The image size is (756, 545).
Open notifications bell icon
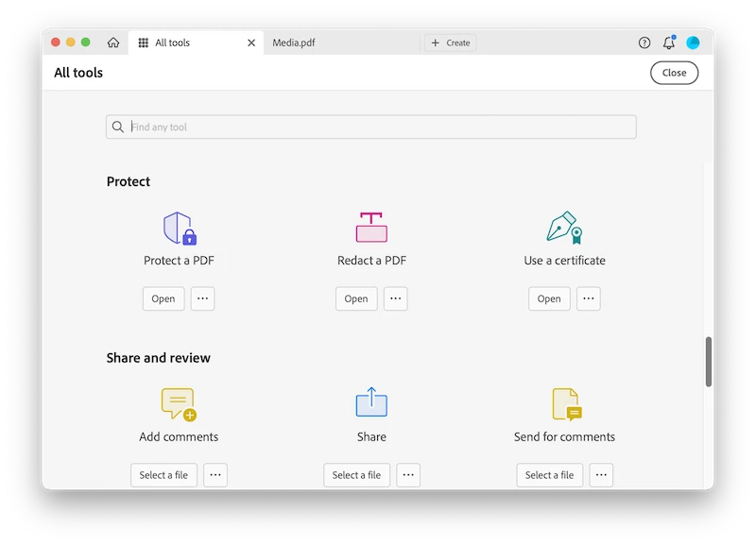669,43
